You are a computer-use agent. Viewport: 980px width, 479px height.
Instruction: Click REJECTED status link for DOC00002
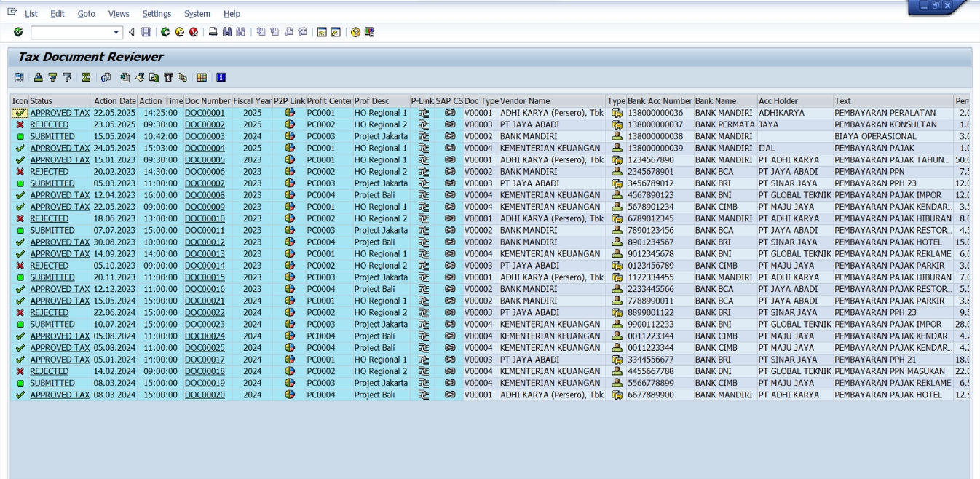(x=50, y=124)
